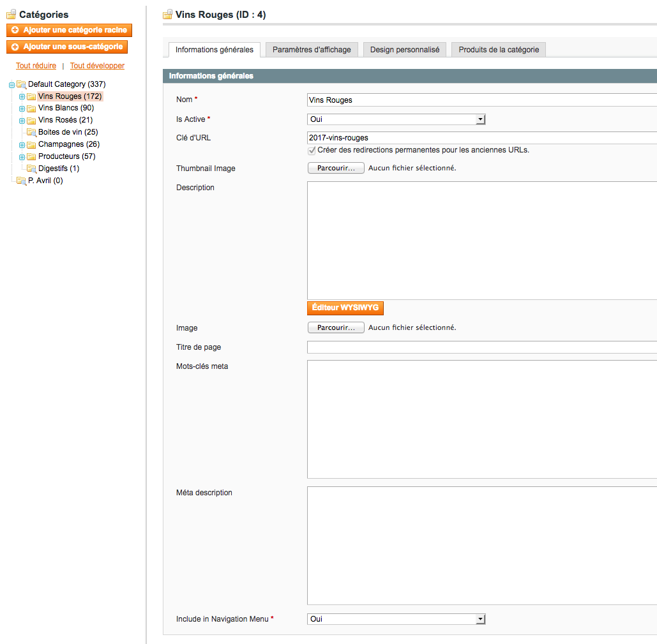Screen dimensions: 657x644
Task: Click Parcourir for Thumbnail Image
Action: point(336,168)
